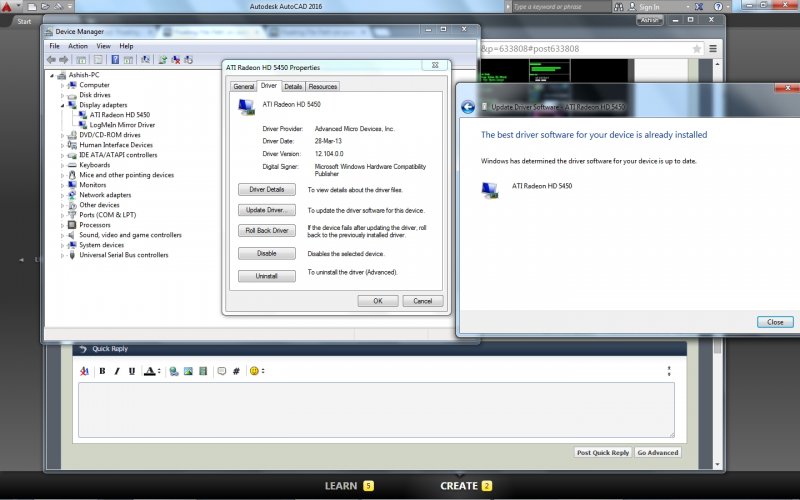Image resolution: width=800 pixels, height=500 pixels.
Task: Click the Update Driver Software toolbar icon
Action: click(x=163, y=60)
